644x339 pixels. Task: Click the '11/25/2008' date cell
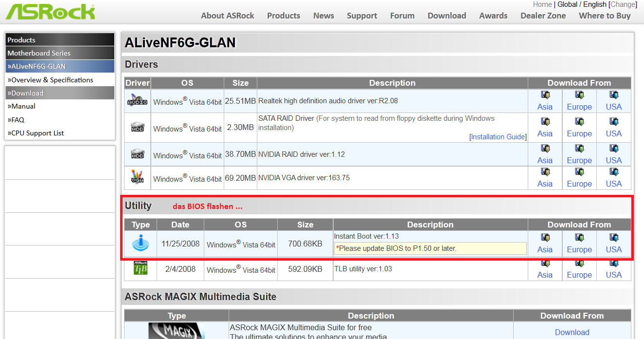(180, 244)
